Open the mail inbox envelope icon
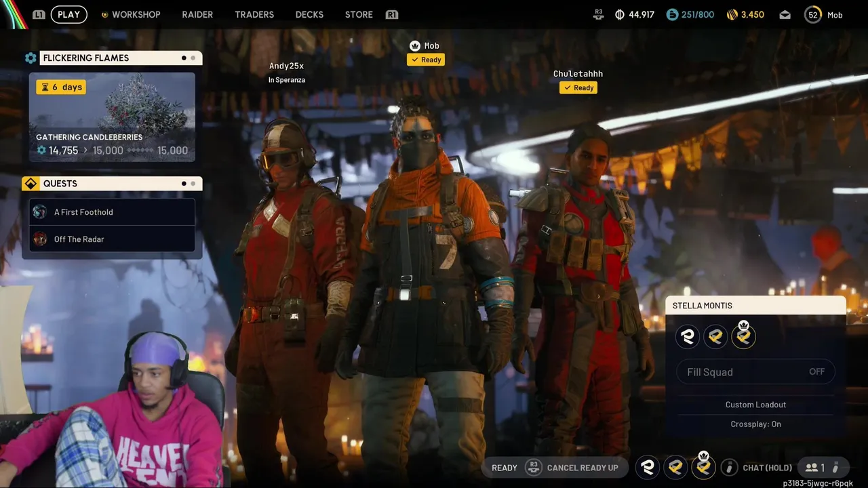 (x=785, y=14)
